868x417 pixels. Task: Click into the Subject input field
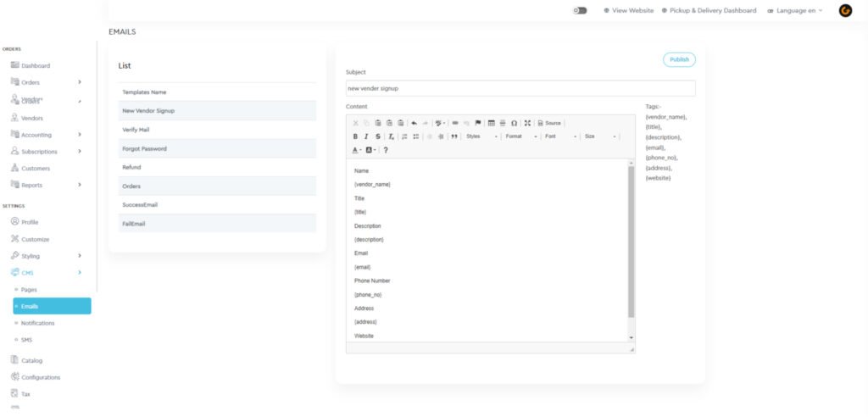(x=520, y=88)
